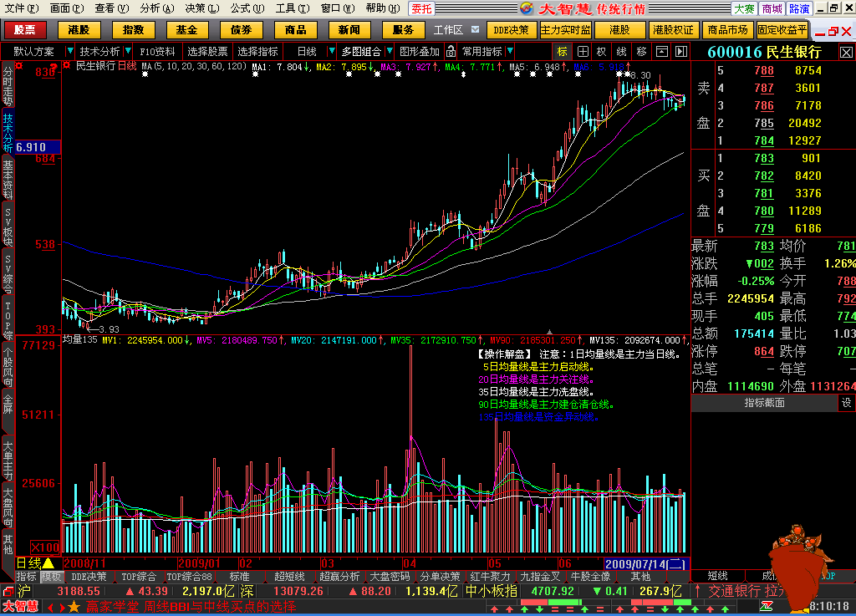The width and height of the screenshot is (856, 616).
Task: Click the close icon on stock info panel
Action: pos(846,53)
